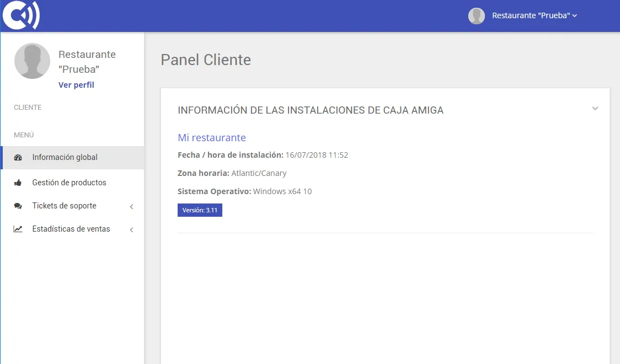
Task: Open Tickets de soporte menu
Action: [73, 206]
